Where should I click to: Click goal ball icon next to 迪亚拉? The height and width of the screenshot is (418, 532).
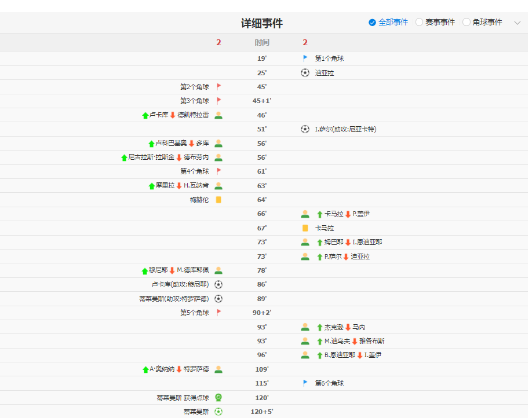(305, 72)
